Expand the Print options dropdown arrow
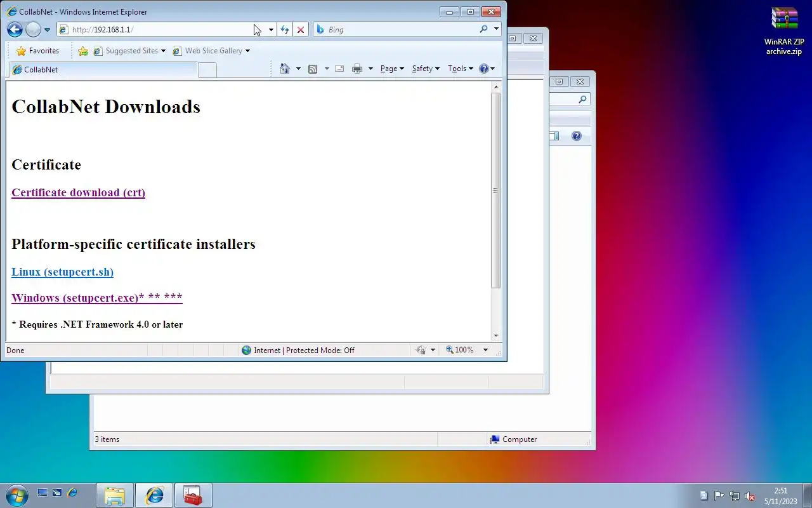Image resolution: width=812 pixels, height=508 pixels. (370, 69)
